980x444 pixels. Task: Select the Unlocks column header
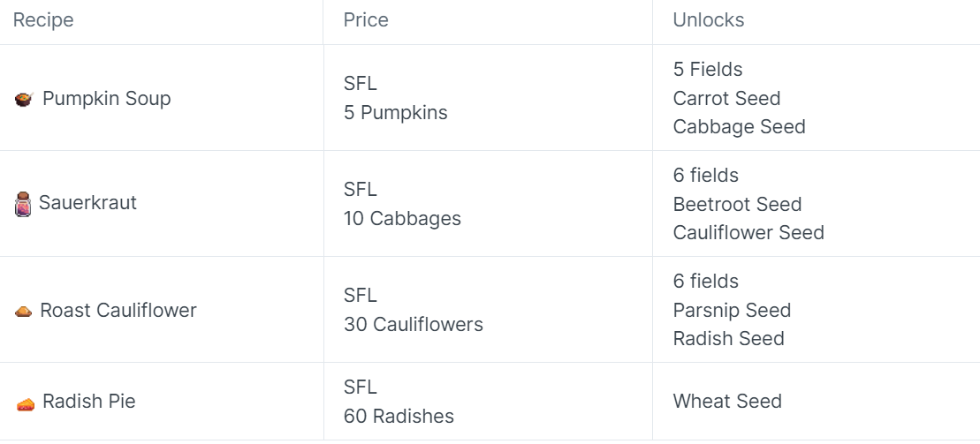[x=708, y=20]
